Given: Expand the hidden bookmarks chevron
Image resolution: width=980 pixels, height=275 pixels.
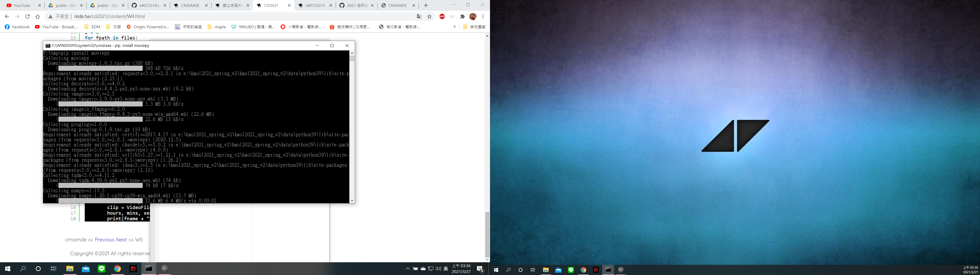Looking at the screenshot, I should 454,26.
